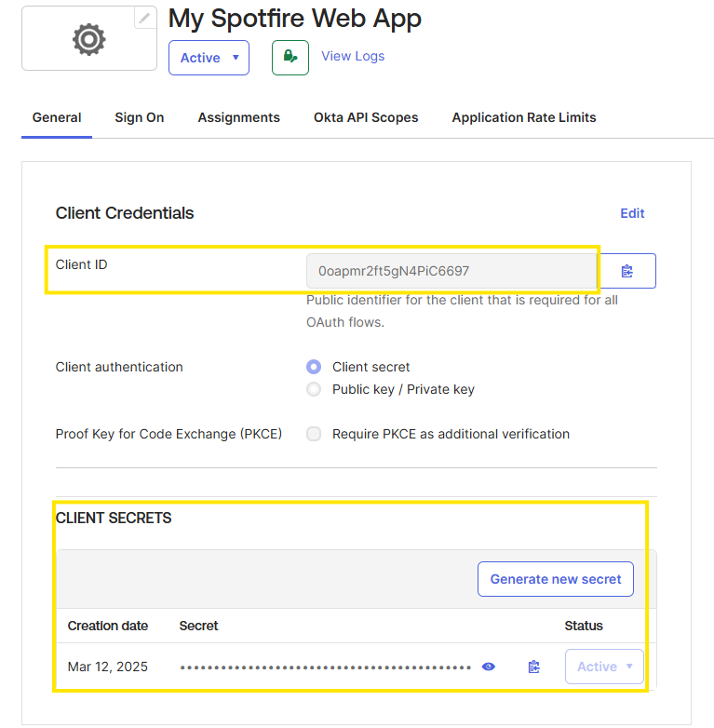
Task: Select the Client secret radio option
Action: pos(314,367)
